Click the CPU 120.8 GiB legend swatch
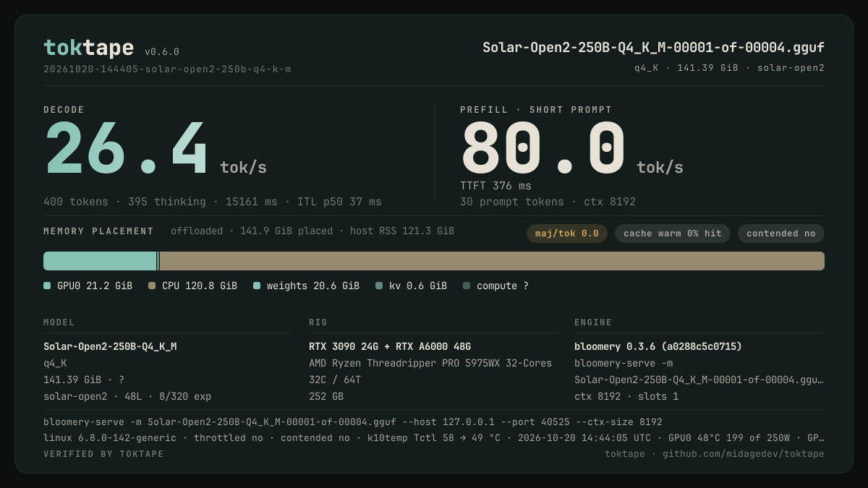This screenshot has height=488, width=868. [x=152, y=286]
